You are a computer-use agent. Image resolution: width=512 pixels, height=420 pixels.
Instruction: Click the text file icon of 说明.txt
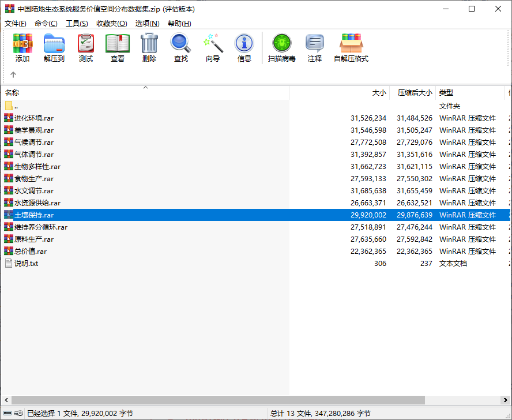(x=9, y=263)
